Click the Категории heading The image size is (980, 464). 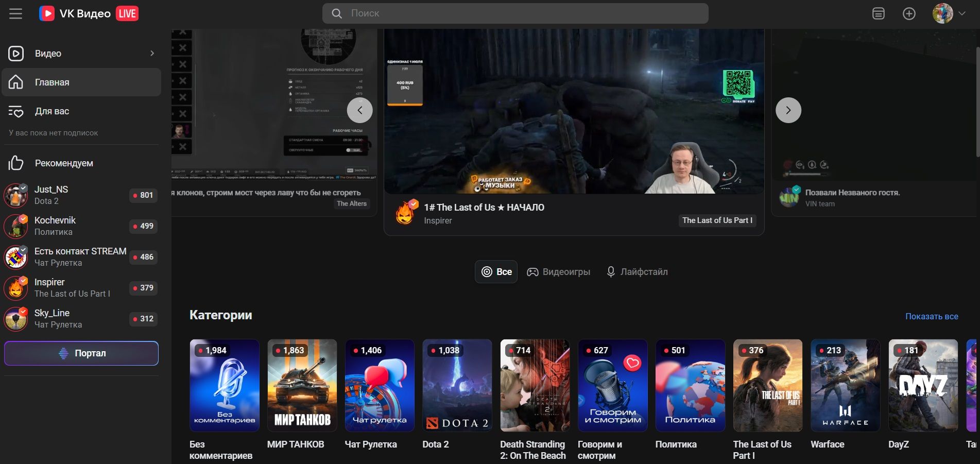click(221, 315)
